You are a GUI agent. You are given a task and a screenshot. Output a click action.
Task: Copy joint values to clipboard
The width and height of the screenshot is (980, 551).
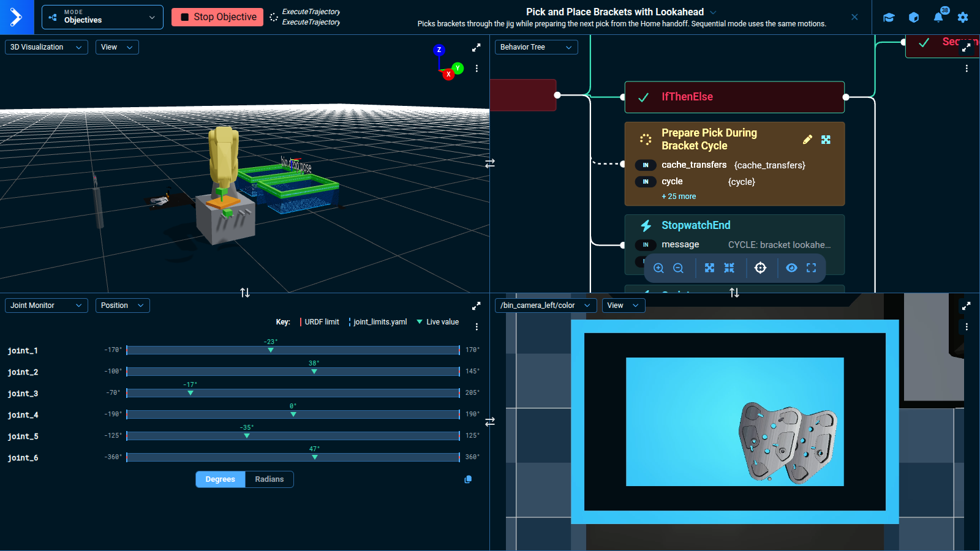[468, 479]
